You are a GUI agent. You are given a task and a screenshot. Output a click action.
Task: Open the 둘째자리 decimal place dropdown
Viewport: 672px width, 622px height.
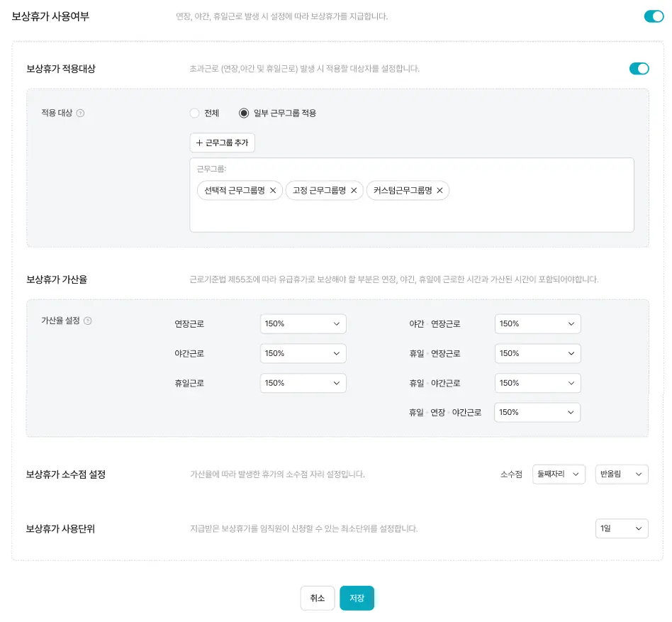pos(557,474)
